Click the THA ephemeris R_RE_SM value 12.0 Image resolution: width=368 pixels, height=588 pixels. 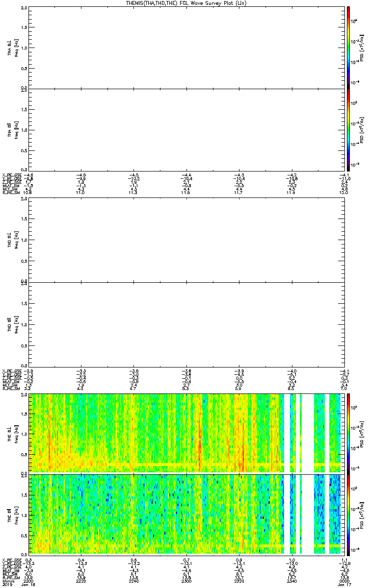[x=343, y=193]
